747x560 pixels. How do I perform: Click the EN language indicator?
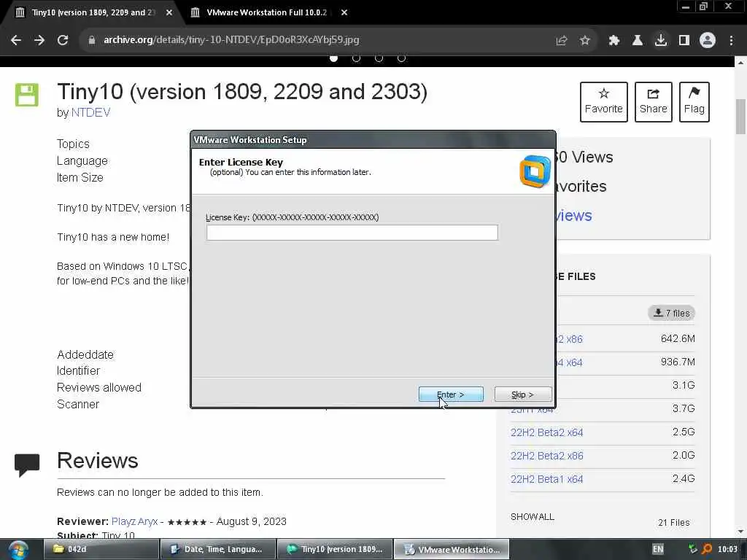pyautogui.click(x=658, y=549)
